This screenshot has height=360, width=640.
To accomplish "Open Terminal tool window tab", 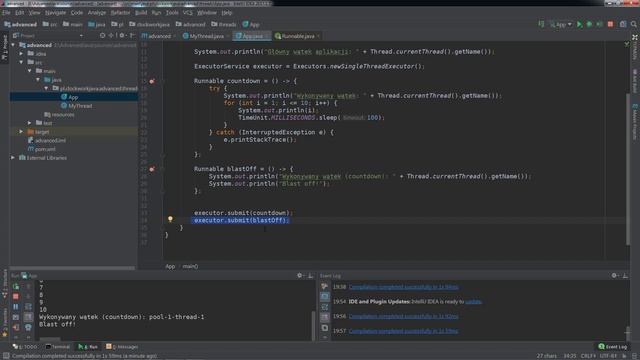I will tap(58, 347).
